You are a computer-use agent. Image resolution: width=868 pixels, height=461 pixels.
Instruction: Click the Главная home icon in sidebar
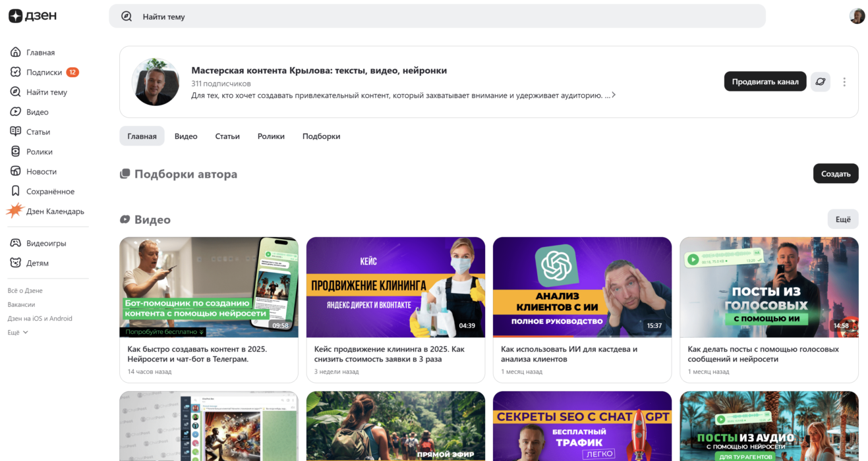pos(16,53)
